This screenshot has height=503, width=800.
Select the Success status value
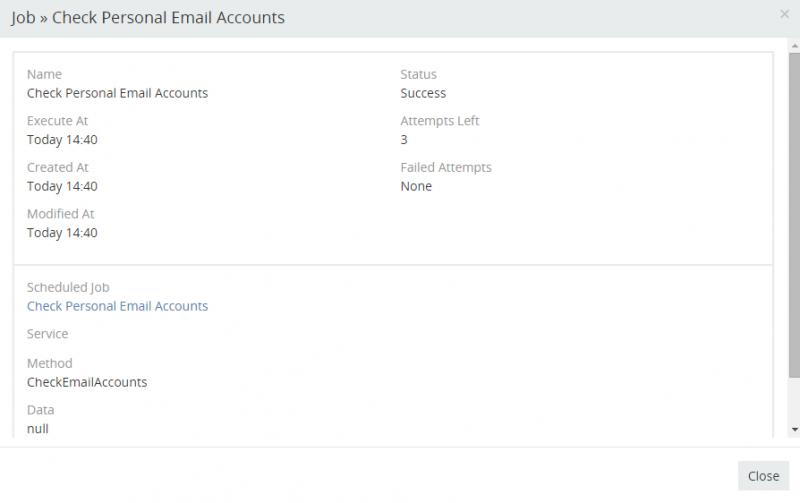(x=423, y=93)
